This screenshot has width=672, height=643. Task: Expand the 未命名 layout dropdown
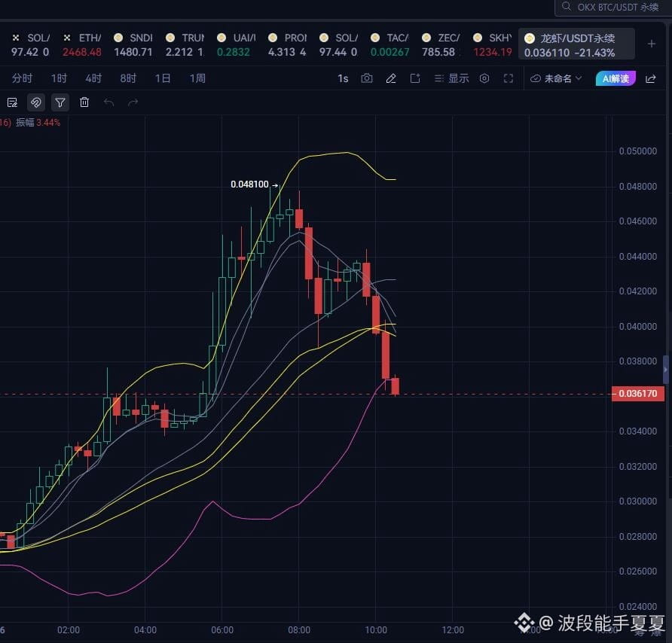click(x=556, y=78)
